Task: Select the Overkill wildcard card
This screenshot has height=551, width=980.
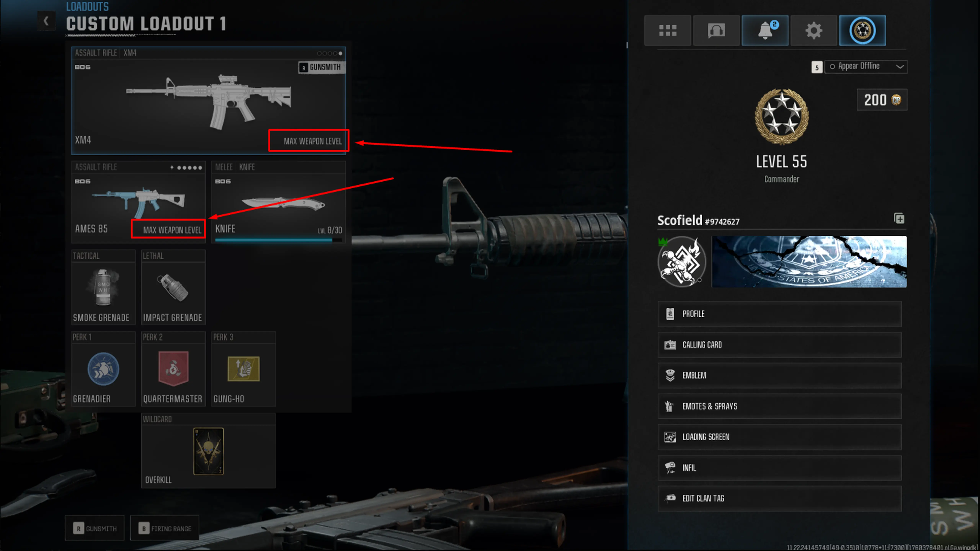Action: click(208, 451)
